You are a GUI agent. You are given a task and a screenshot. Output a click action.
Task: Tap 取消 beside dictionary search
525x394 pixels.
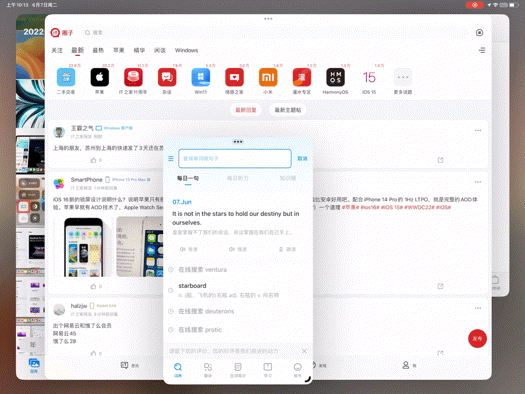302,158
